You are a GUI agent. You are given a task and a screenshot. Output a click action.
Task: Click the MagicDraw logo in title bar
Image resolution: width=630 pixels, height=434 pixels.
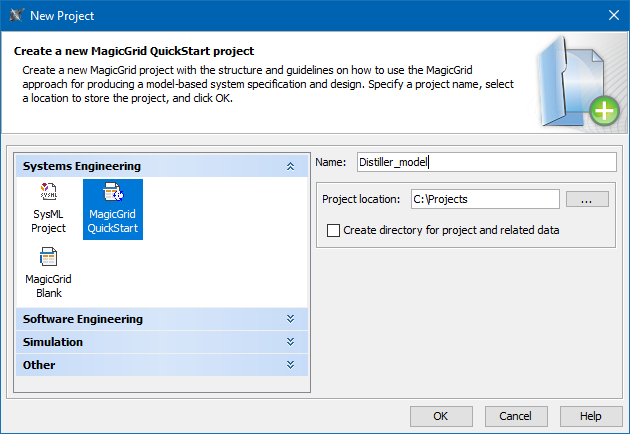(15, 15)
